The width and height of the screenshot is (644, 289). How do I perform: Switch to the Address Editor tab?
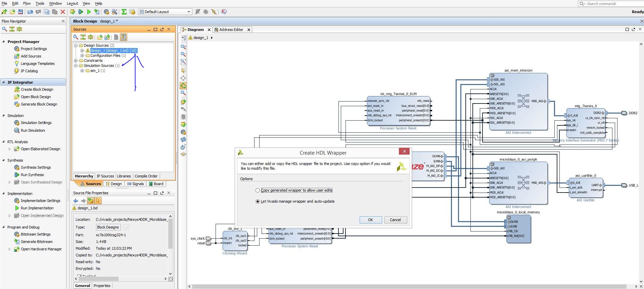point(231,30)
